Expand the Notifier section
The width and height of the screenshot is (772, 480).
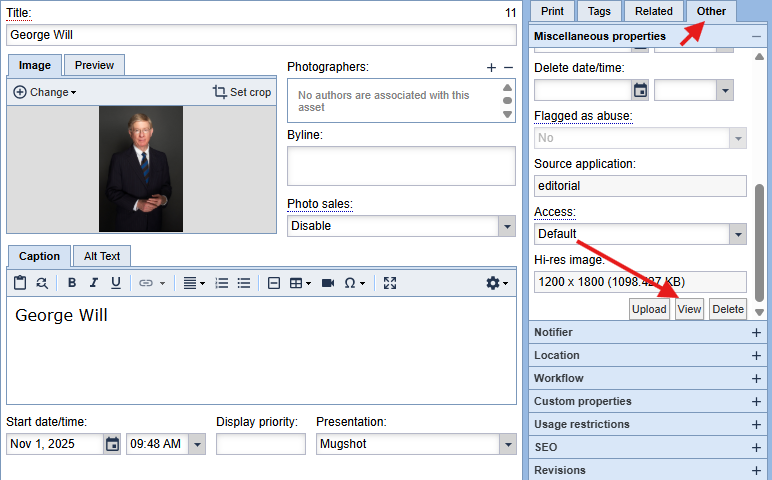[756, 333]
